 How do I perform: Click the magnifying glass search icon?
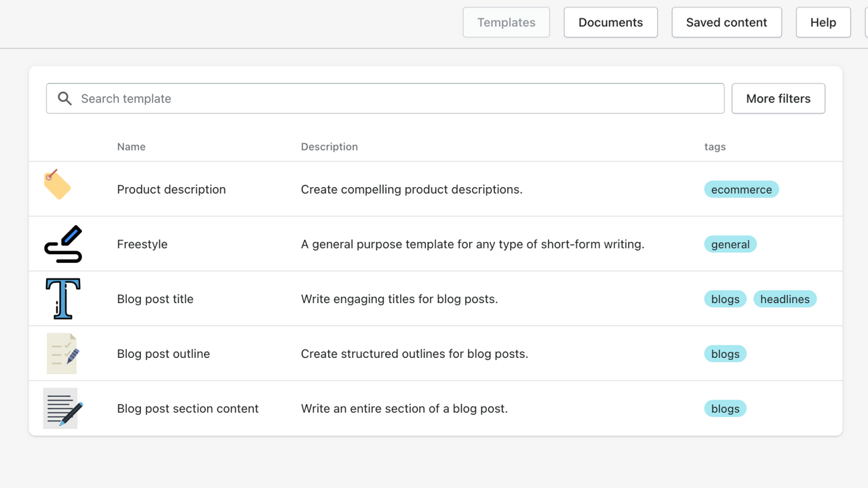[64, 98]
